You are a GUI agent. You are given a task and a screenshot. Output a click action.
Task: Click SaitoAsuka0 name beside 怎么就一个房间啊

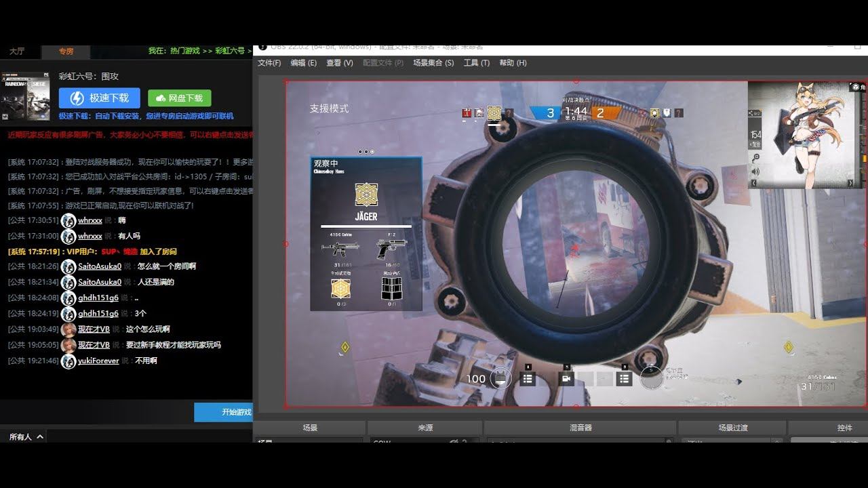100,266
